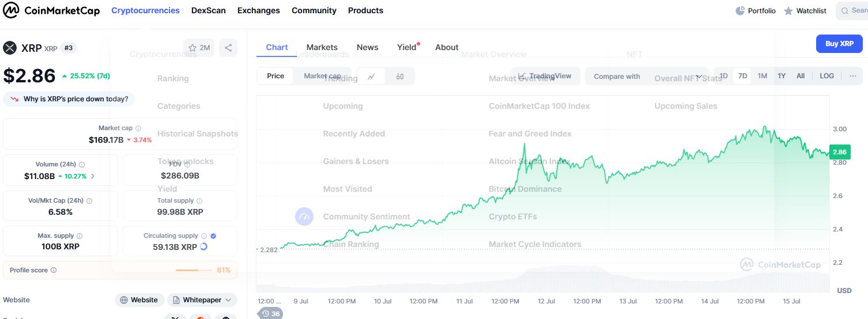Share XRP page via share icon
868x319 pixels.
coord(228,48)
